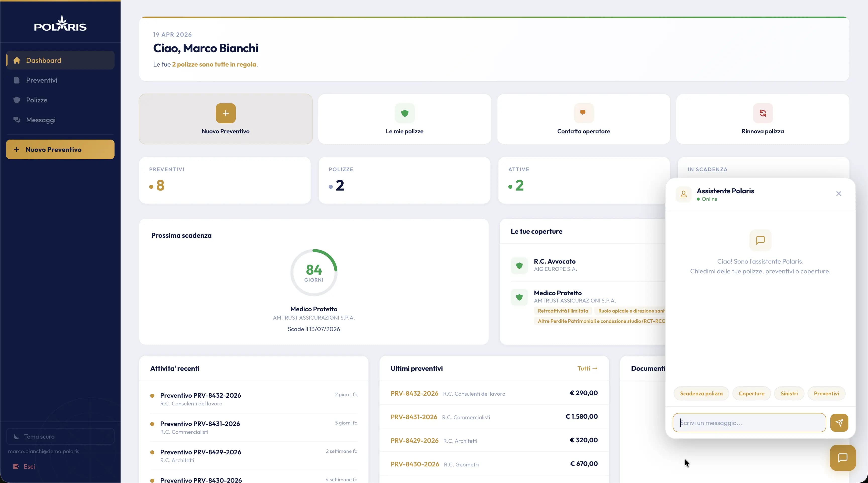Image resolution: width=868 pixels, height=483 pixels.
Task: Click the plus icon on Nuovo Preventivo card
Action: 225,113
